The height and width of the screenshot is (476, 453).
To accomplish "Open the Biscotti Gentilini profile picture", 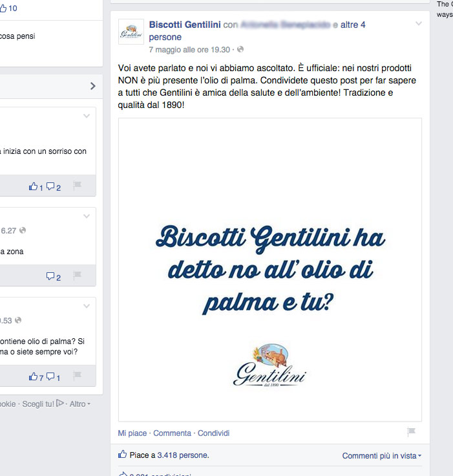I will point(131,32).
